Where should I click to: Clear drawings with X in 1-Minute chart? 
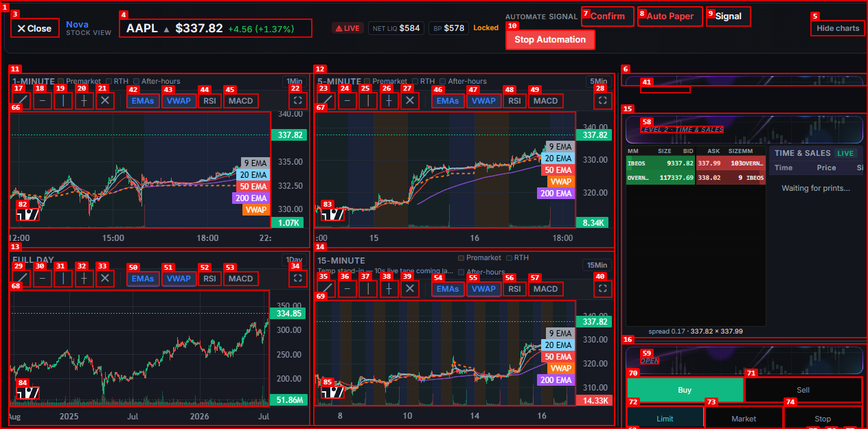(104, 100)
